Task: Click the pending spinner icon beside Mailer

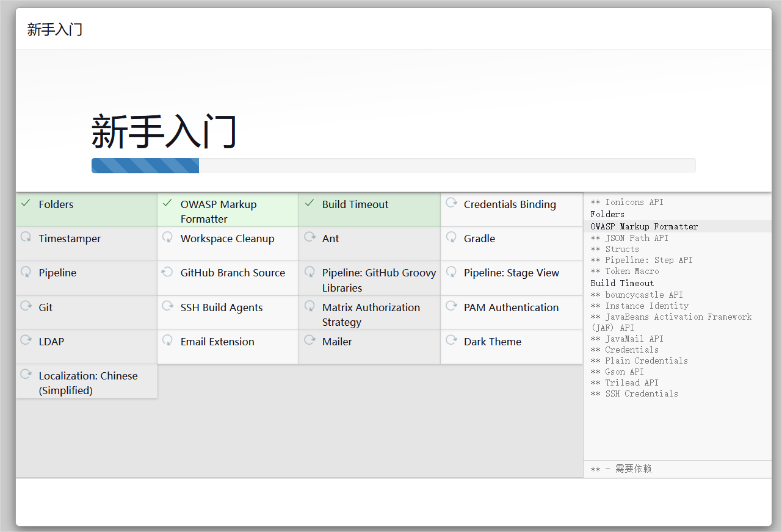Action: click(x=310, y=340)
